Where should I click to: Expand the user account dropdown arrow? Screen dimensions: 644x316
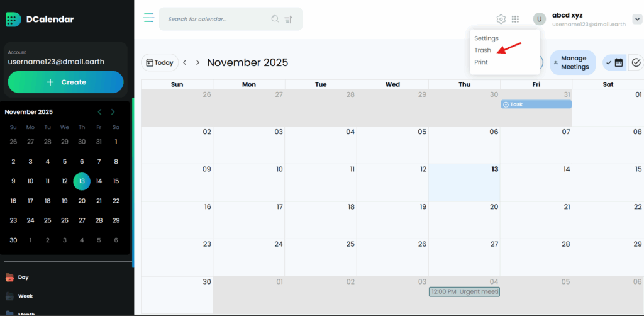(636, 19)
